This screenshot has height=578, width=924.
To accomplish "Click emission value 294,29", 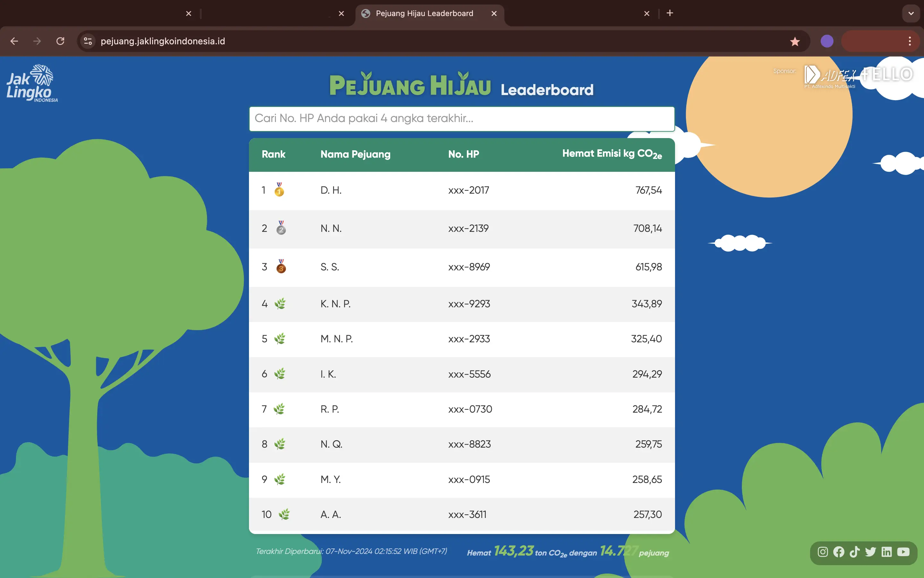I will tap(647, 374).
